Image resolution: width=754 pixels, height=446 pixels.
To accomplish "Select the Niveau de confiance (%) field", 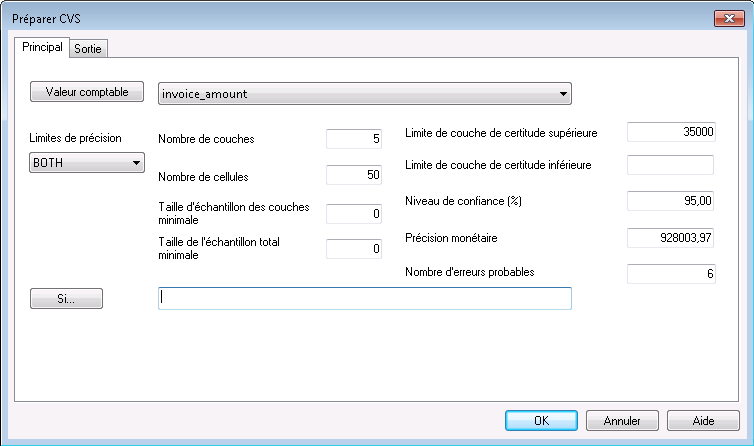I will tap(670, 201).
